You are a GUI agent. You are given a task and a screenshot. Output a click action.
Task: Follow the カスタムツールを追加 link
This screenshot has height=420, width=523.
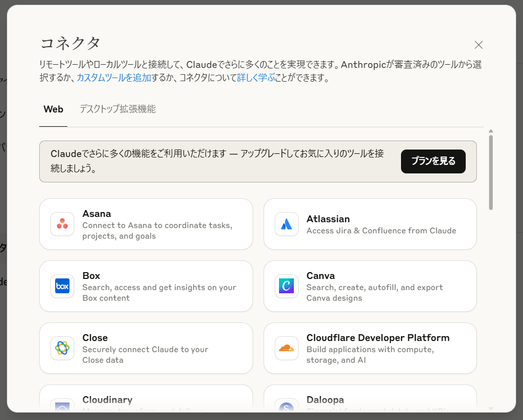tap(114, 78)
